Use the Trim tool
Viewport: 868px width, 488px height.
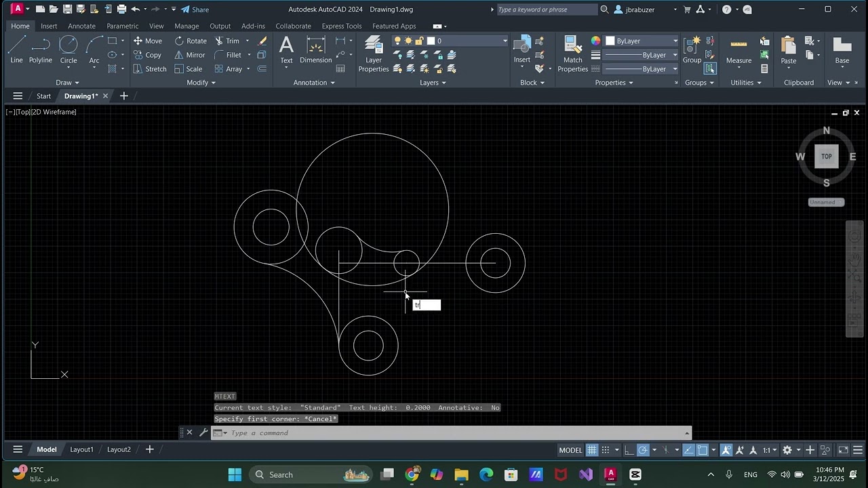click(227, 41)
